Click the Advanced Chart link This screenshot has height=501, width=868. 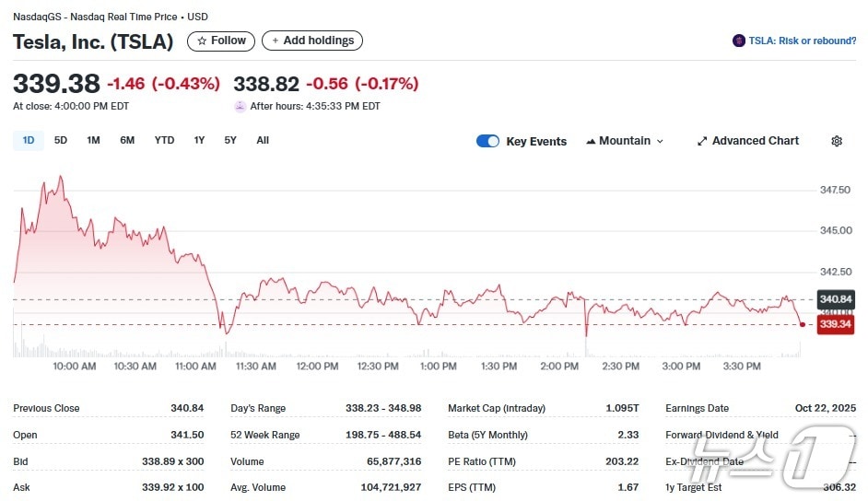tap(755, 141)
